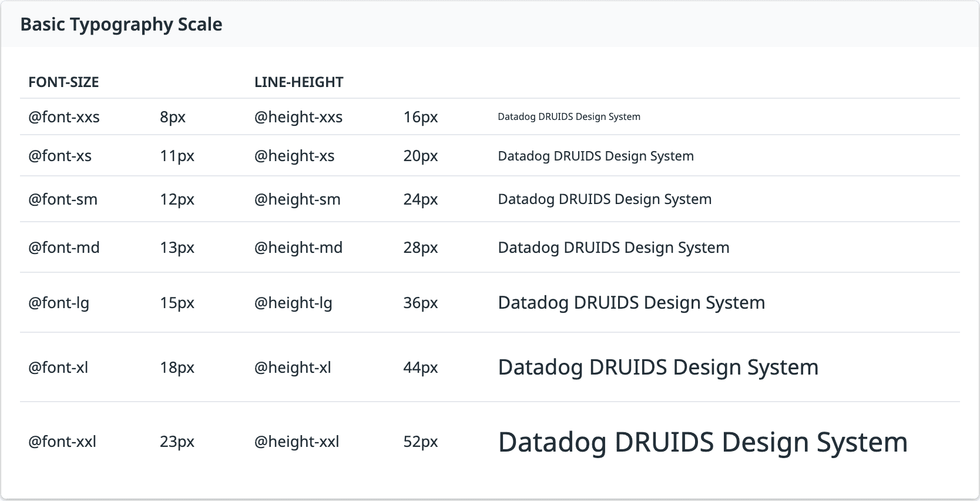Click the @height-lg variable name
Viewport: 980px width, 501px height.
point(293,303)
